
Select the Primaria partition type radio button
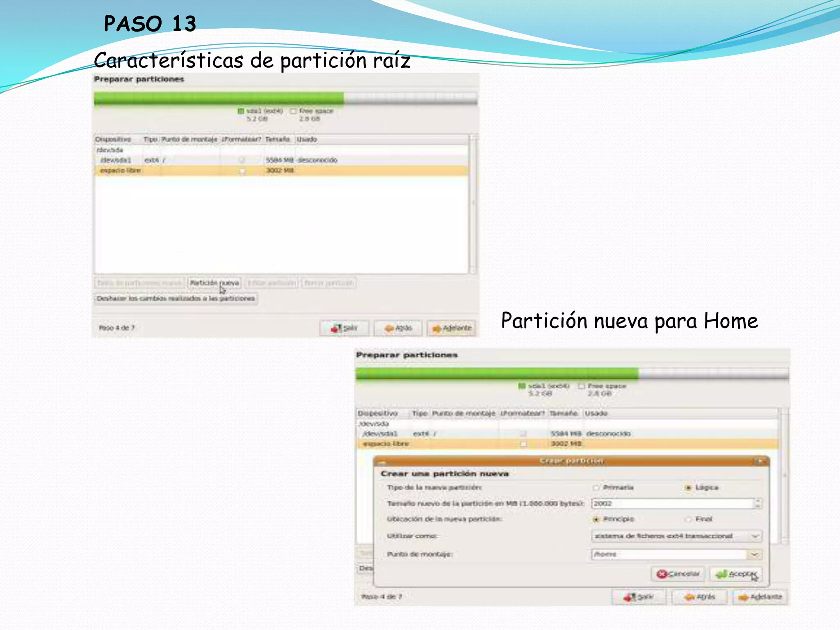(x=596, y=488)
